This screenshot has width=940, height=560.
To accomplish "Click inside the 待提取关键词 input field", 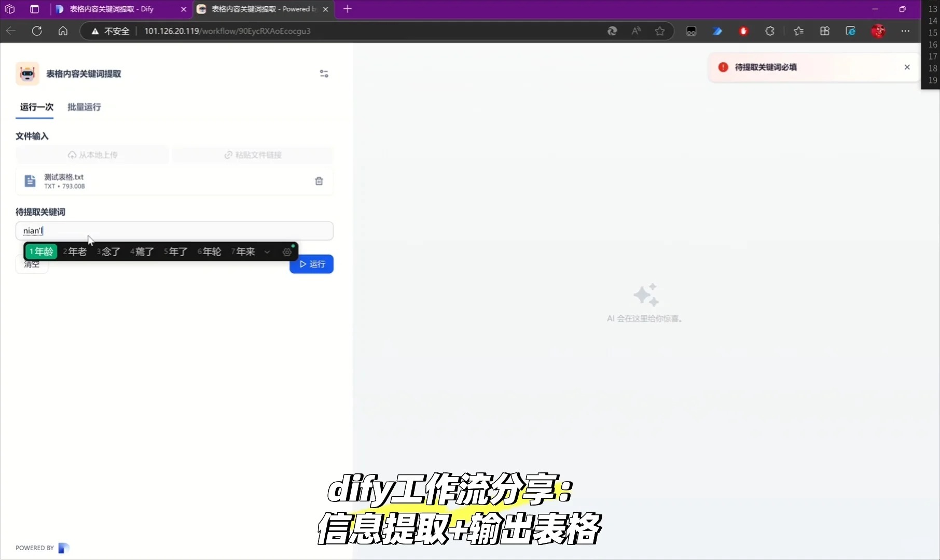I will [174, 231].
